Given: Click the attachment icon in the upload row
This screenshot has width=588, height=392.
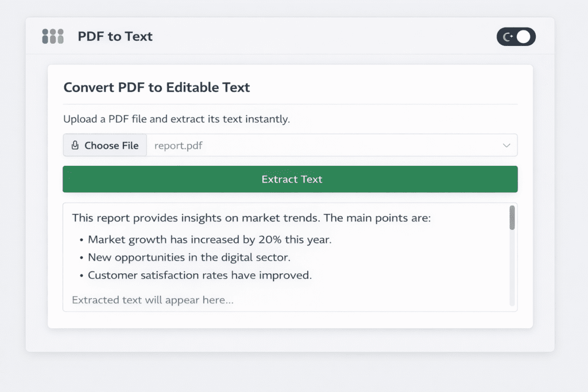Looking at the screenshot, I should (x=75, y=145).
